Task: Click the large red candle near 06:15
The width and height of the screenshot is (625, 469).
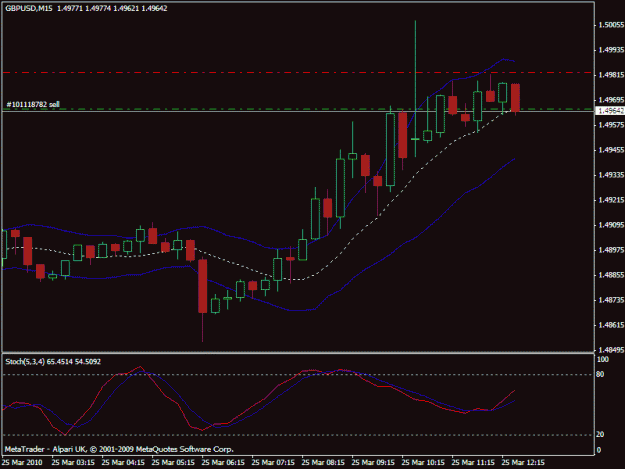Action: tap(202, 286)
